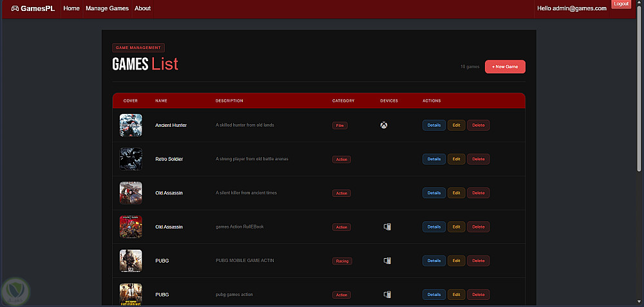The image size is (644, 307).
Task: Click the COVER column header
Action: pos(131,101)
